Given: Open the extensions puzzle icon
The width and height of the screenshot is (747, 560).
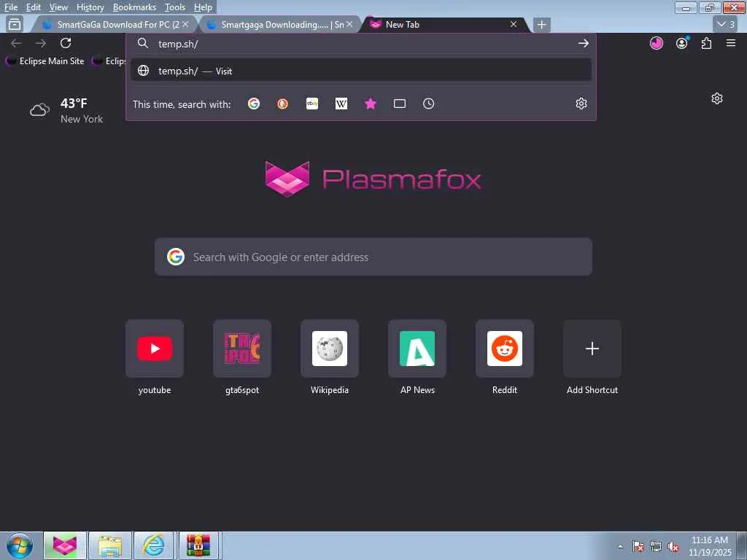Looking at the screenshot, I should point(706,43).
